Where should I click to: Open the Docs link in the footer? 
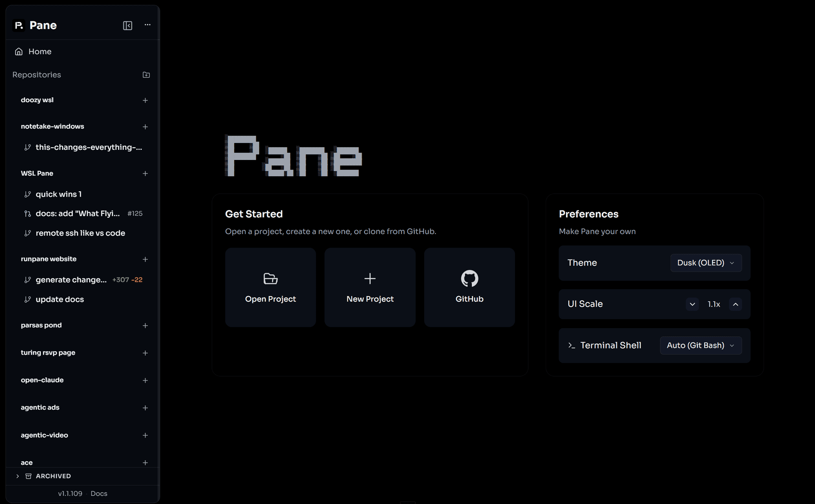point(99,493)
